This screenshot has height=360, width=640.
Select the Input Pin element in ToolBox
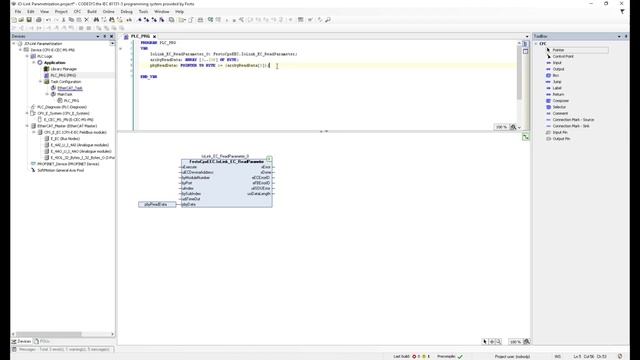[x=560, y=132]
